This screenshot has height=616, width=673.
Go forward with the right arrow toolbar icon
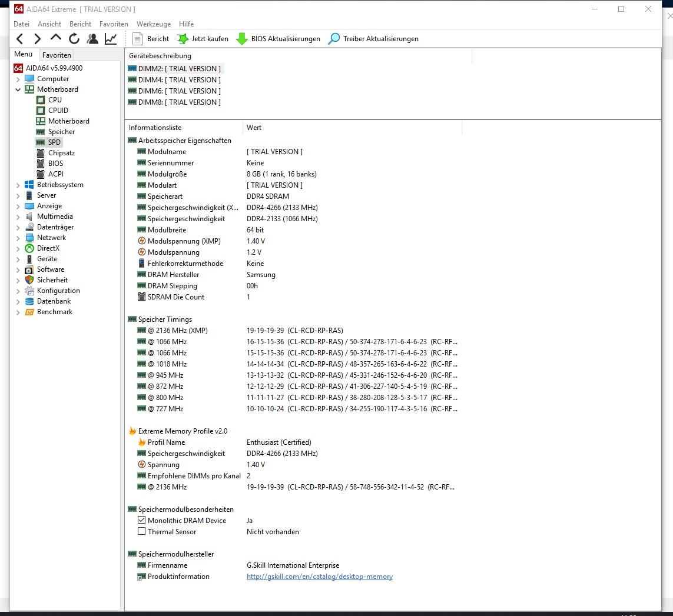click(37, 39)
